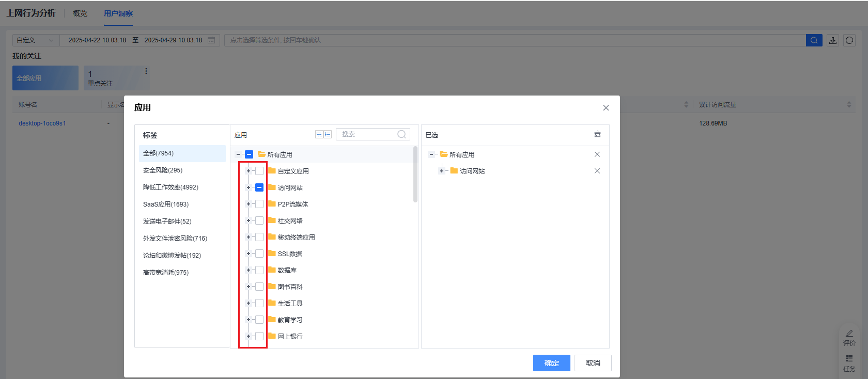The image size is (868, 379).
Task: Select the 安全风险(295) tag
Action: click(163, 170)
